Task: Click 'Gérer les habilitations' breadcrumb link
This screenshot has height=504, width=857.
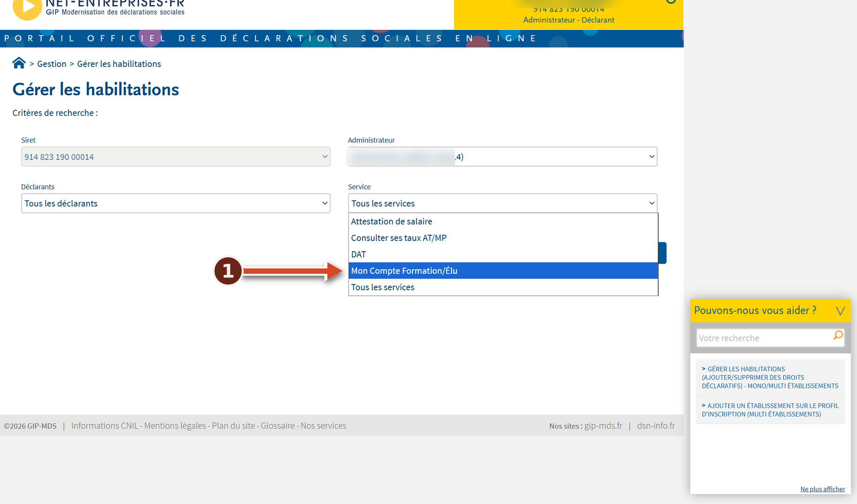Action: (119, 64)
